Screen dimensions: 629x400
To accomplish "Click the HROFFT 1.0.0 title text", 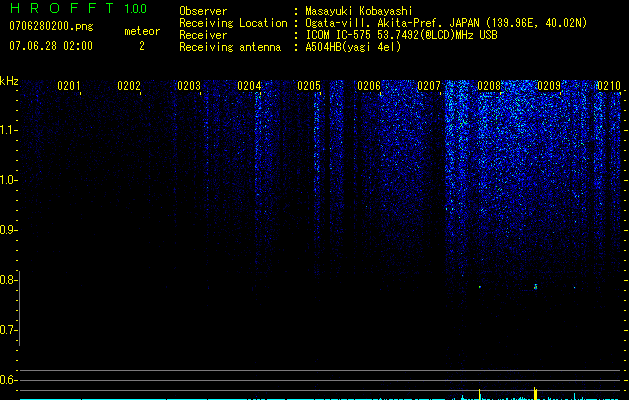I will [x=78, y=8].
